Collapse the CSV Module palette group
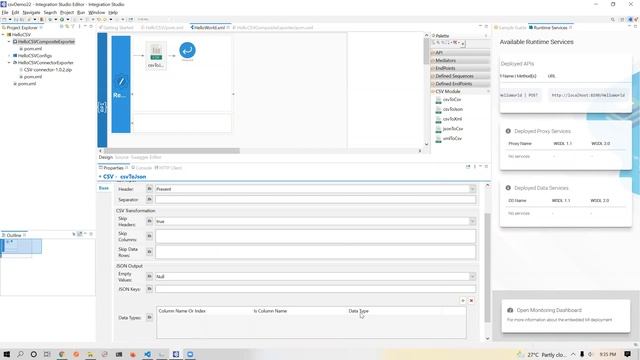 click(x=460, y=91)
